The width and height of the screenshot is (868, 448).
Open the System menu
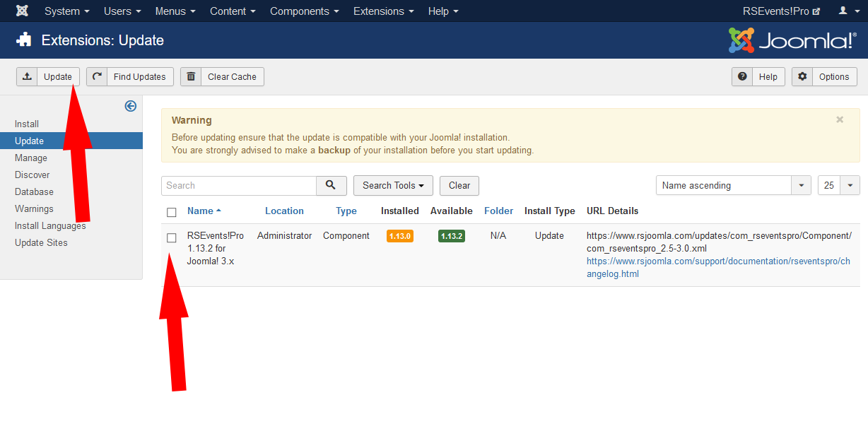[x=67, y=11]
